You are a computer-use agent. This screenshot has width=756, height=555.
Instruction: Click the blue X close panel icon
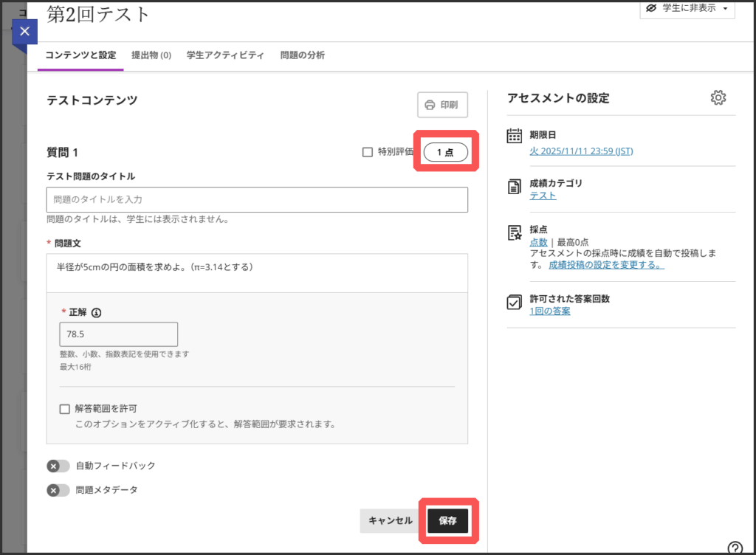click(24, 32)
